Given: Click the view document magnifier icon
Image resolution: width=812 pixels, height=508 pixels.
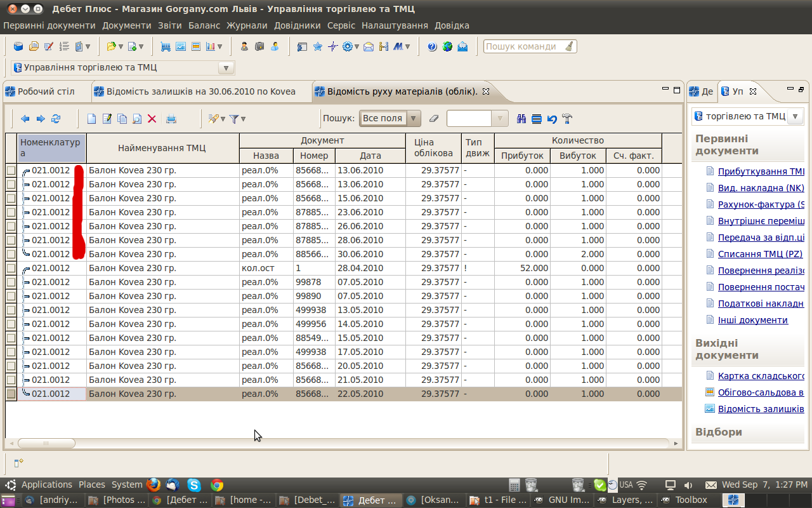Looking at the screenshot, I should pyautogui.click(x=136, y=119).
